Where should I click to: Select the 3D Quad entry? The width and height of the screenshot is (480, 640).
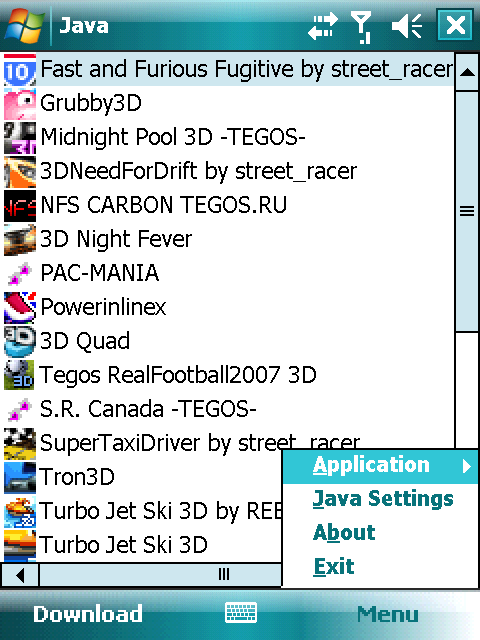85,341
